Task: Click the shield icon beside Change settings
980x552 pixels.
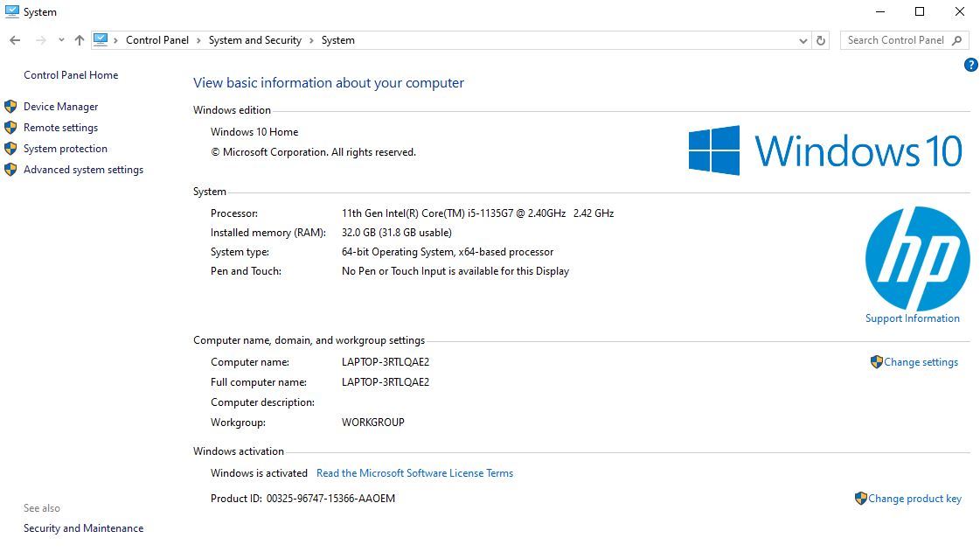Action: tap(876, 362)
